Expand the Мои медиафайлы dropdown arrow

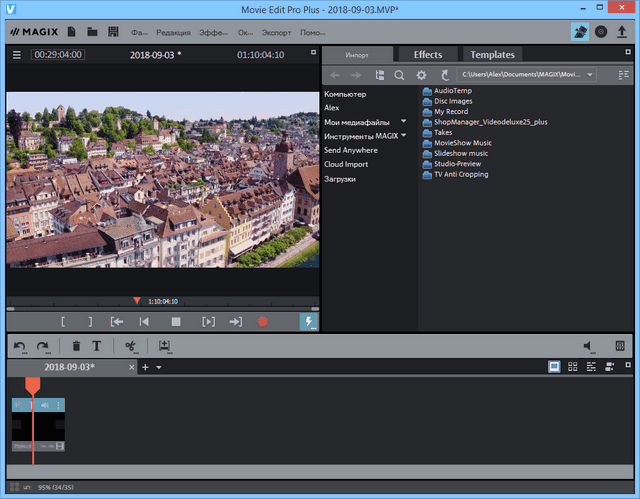coord(403,121)
